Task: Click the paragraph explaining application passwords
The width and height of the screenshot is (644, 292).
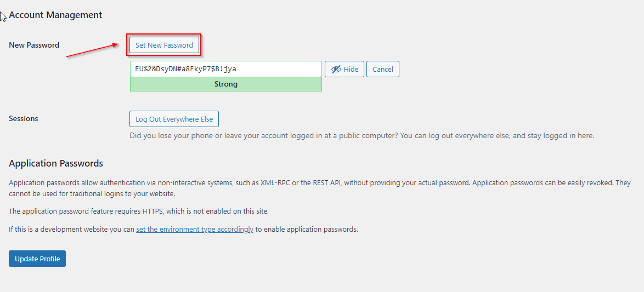Action: [320, 188]
